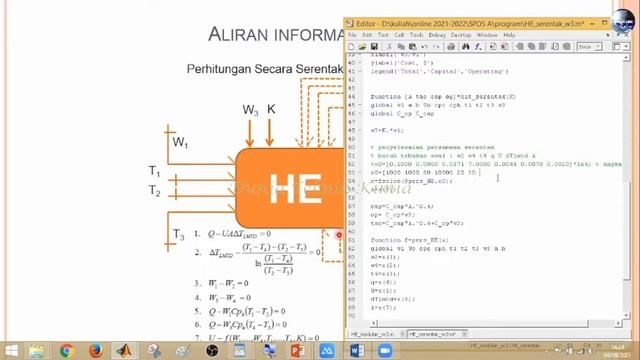Open the Cell menu in Editor
Viewport: 640px width, 360px height.
[399, 35]
